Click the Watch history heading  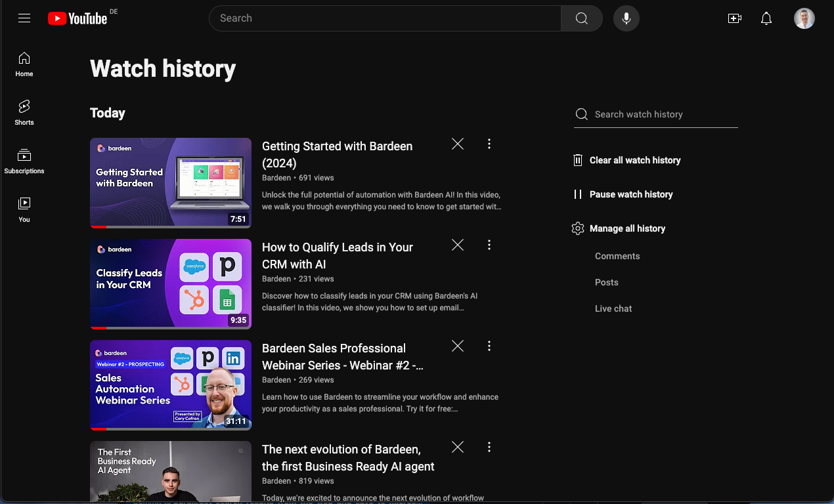[x=163, y=69]
